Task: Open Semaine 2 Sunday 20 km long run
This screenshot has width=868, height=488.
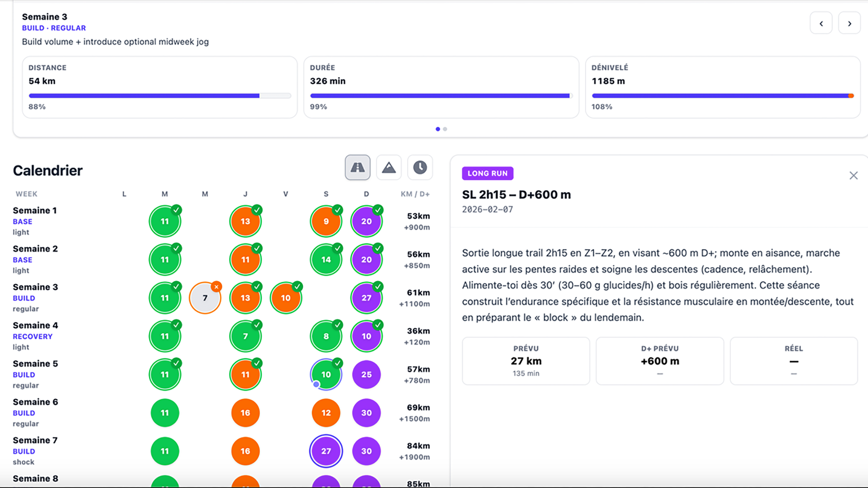Action: [x=366, y=260]
